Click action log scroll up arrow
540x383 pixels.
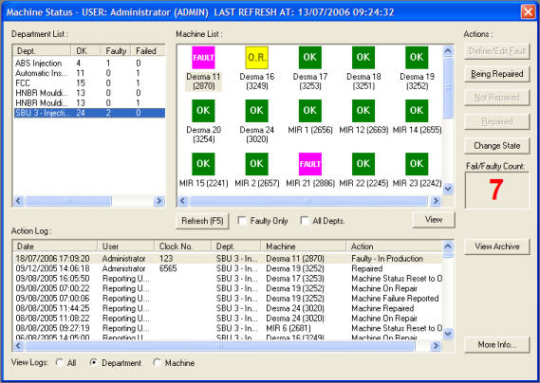click(448, 246)
